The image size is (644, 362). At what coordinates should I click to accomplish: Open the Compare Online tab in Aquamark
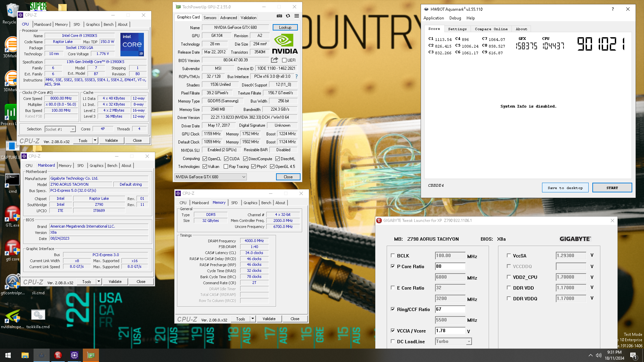[x=491, y=29]
